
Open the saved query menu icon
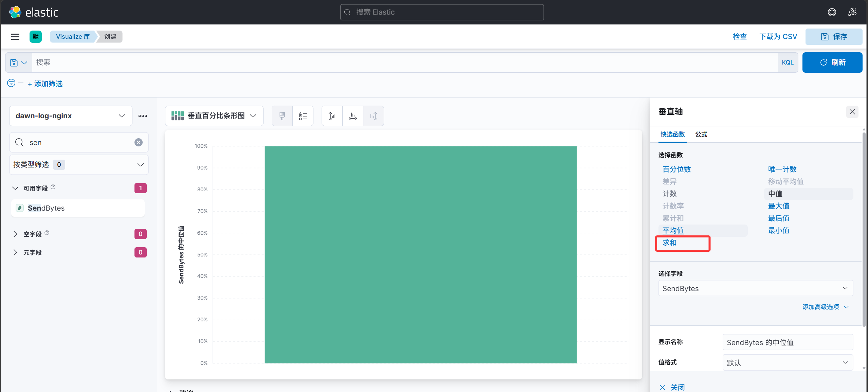click(19, 63)
